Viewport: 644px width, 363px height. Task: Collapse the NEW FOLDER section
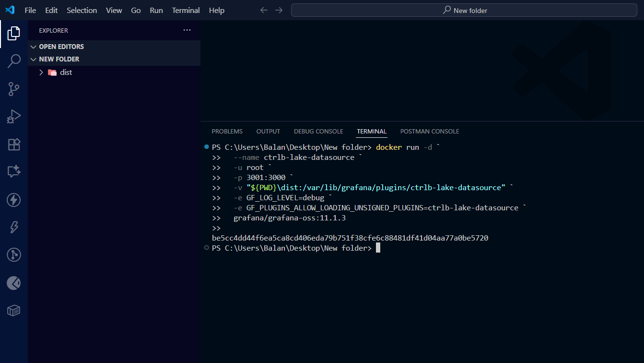click(59, 59)
